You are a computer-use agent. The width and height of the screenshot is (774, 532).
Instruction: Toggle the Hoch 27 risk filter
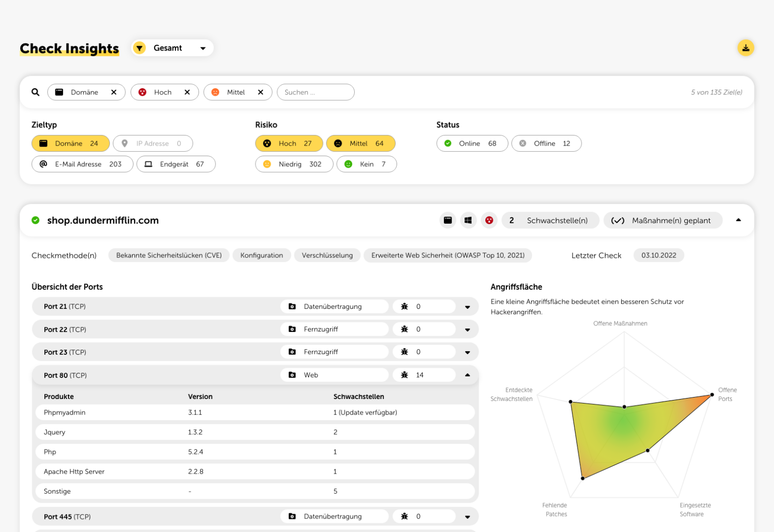tap(289, 144)
